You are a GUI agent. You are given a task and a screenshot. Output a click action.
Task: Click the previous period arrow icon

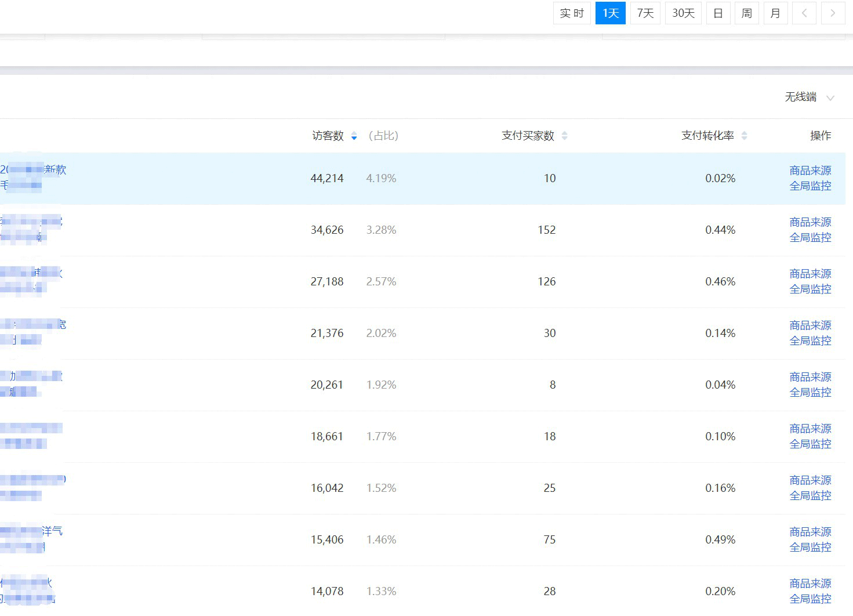[x=804, y=13]
